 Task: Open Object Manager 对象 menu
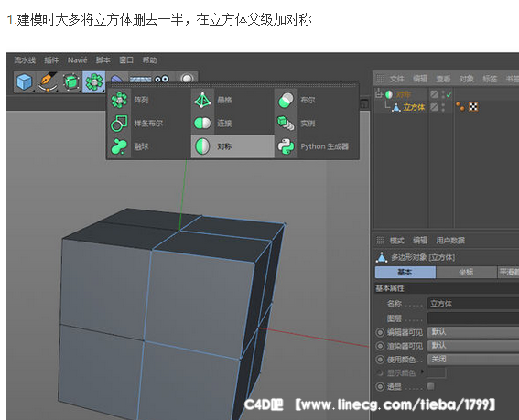pos(466,79)
